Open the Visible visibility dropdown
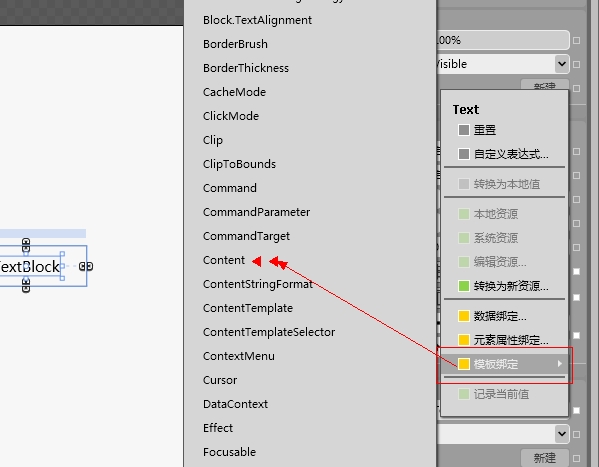The image size is (599, 467). tap(562, 64)
